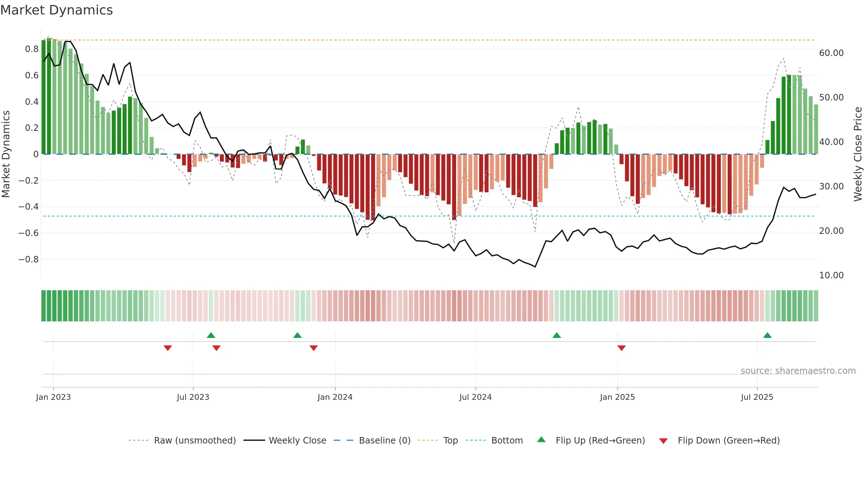Click the Jul 2023 x-axis label
This screenshot has width=868, height=488.
pyautogui.click(x=193, y=397)
